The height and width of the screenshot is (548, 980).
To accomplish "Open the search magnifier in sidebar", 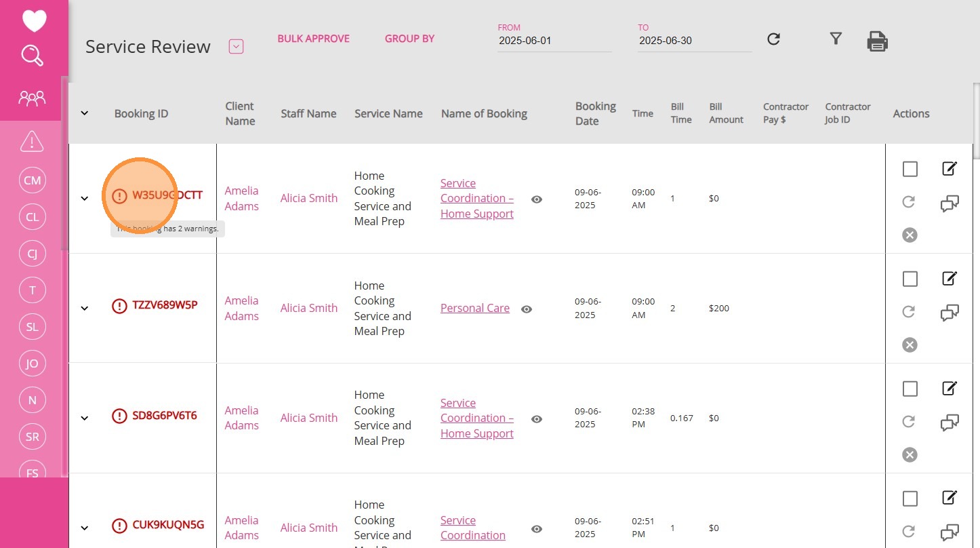I will [x=33, y=55].
